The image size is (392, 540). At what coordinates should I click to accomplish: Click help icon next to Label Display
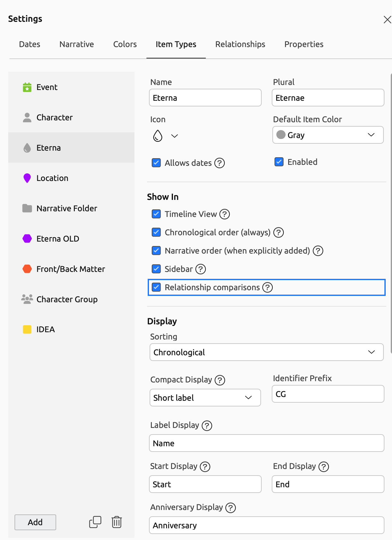[207, 425]
